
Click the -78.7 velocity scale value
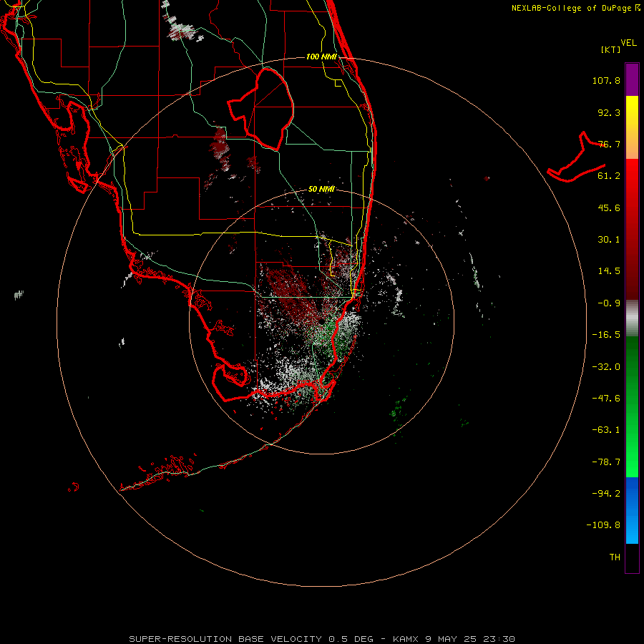click(x=606, y=462)
